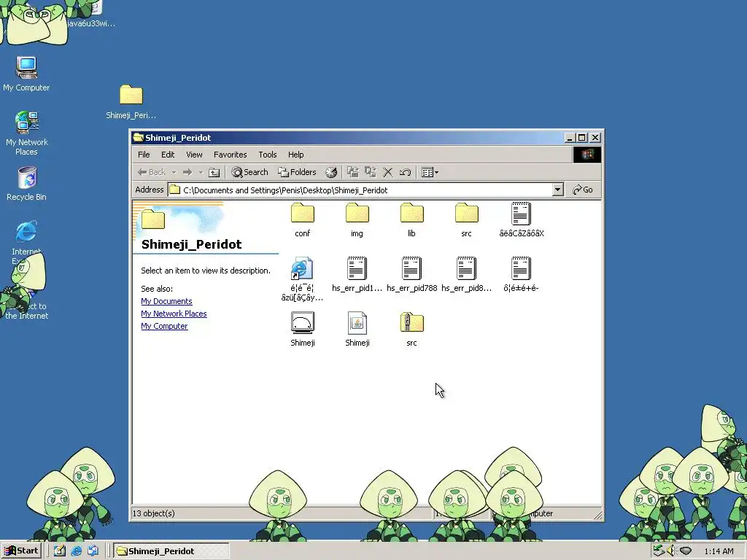747x560 pixels.
Task: Click the Delete toolbar icon
Action: [388, 172]
